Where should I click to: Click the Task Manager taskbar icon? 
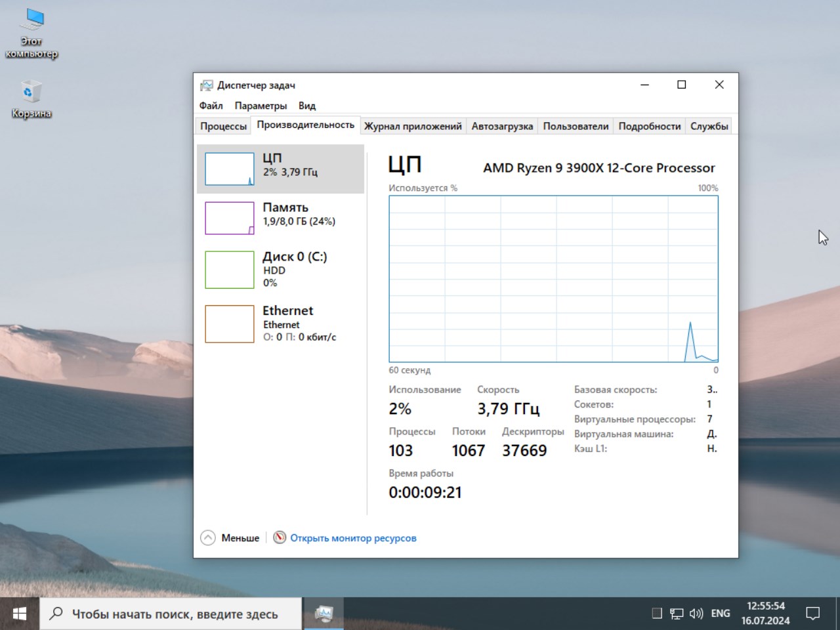point(324,614)
